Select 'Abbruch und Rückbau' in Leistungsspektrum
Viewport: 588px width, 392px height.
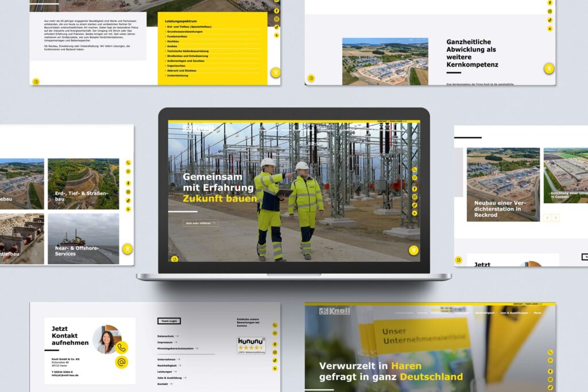tap(181, 71)
